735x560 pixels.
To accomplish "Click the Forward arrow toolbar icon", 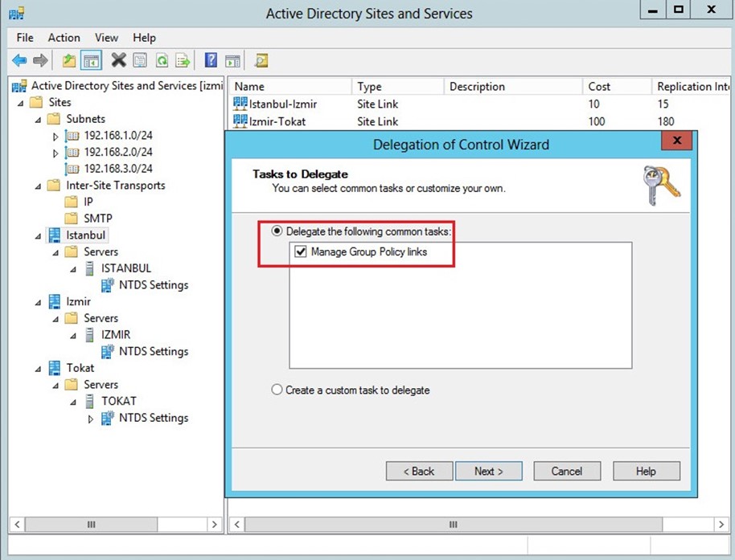I will [41, 60].
